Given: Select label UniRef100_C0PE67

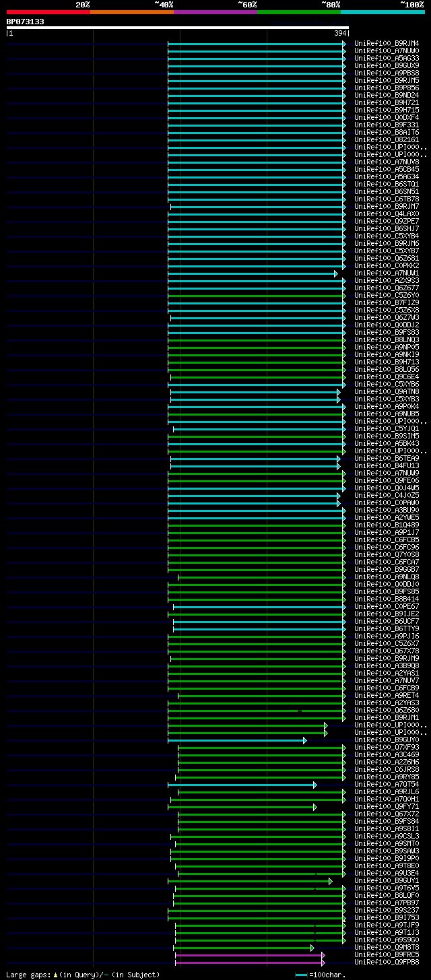Looking at the screenshot, I should (387, 606).
